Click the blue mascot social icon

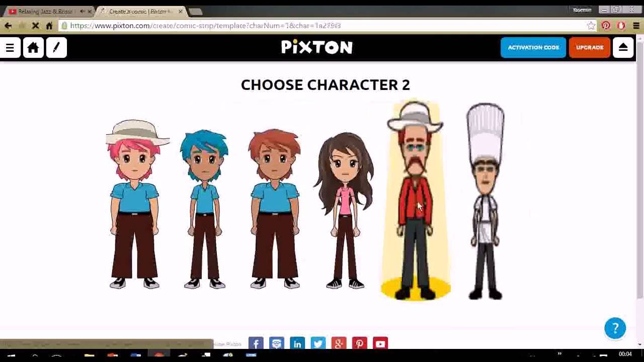[277, 343]
